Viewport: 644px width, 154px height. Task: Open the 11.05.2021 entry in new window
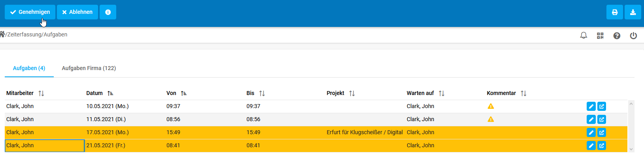coord(601,120)
